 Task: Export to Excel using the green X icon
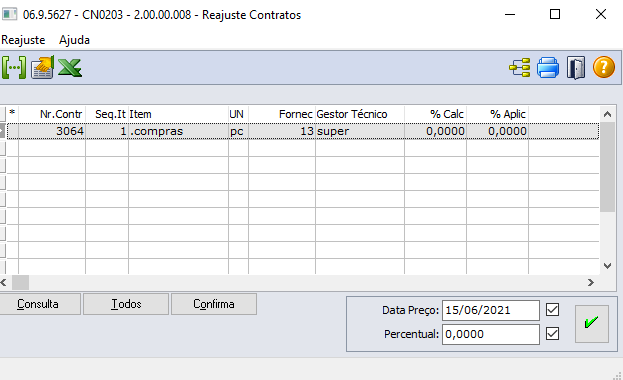point(70,67)
